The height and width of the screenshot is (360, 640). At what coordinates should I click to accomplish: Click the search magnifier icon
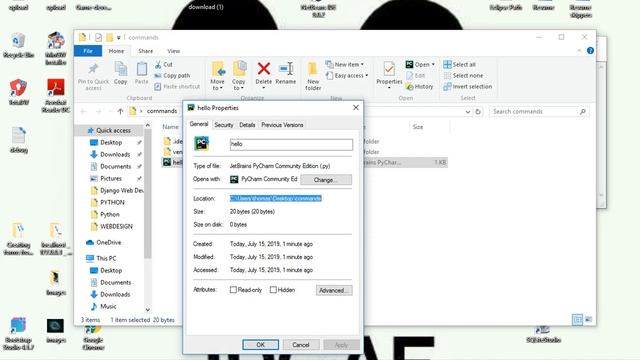tap(583, 111)
